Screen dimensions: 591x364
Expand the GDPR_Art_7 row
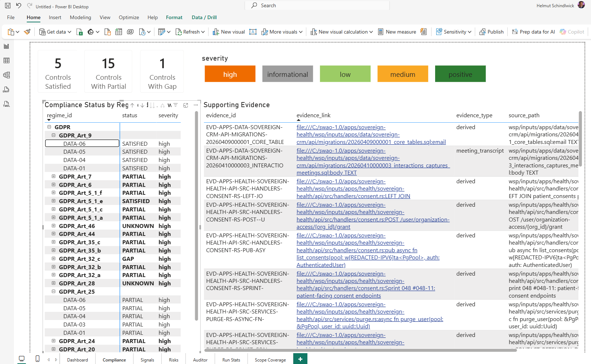[x=53, y=176]
